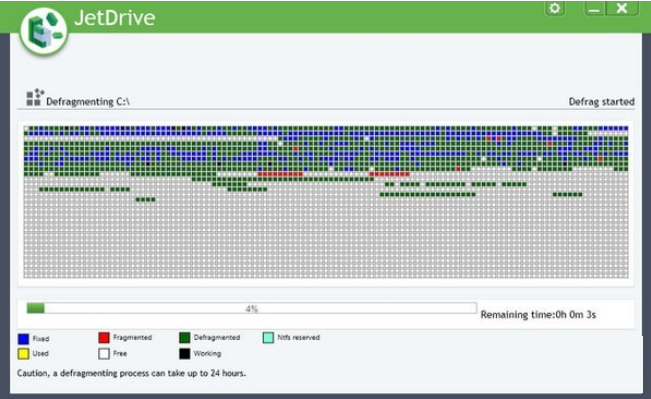Click the caution message about 24 hours
Screen dimensions: 651x399
pyautogui.click(x=132, y=373)
